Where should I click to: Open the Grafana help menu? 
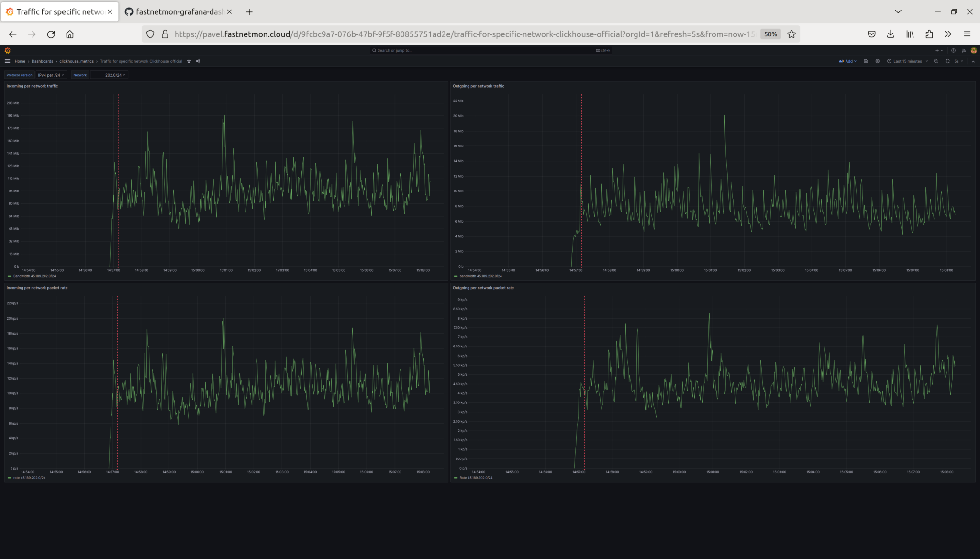pyautogui.click(x=953, y=51)
